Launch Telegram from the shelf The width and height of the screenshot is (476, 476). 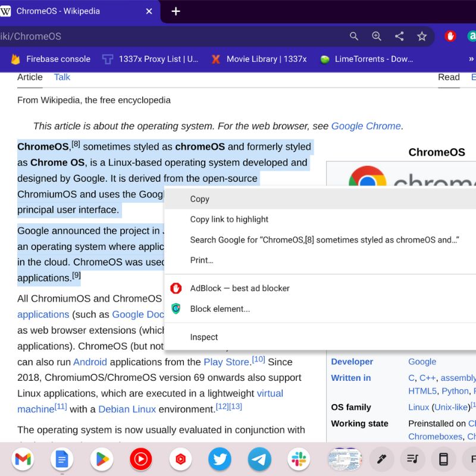[x=259, y=459]
